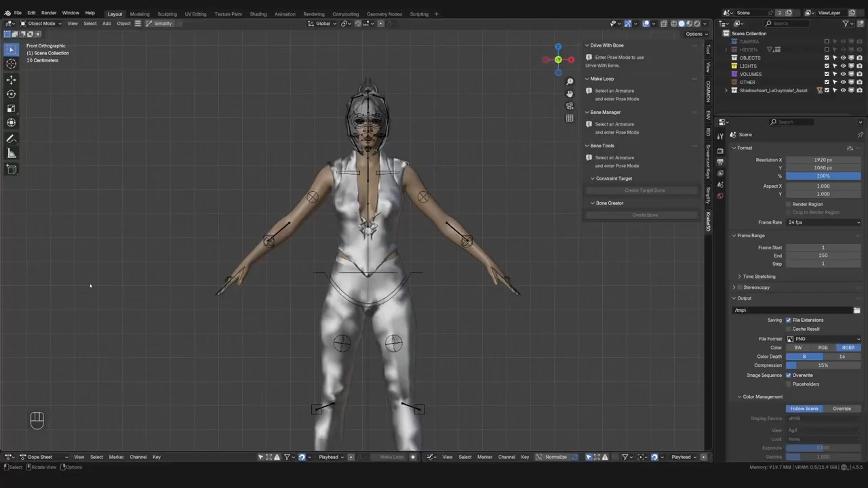Switch to the Shading workspace tab
Viewport: 868px width, 488px height.
coord(258,14)
